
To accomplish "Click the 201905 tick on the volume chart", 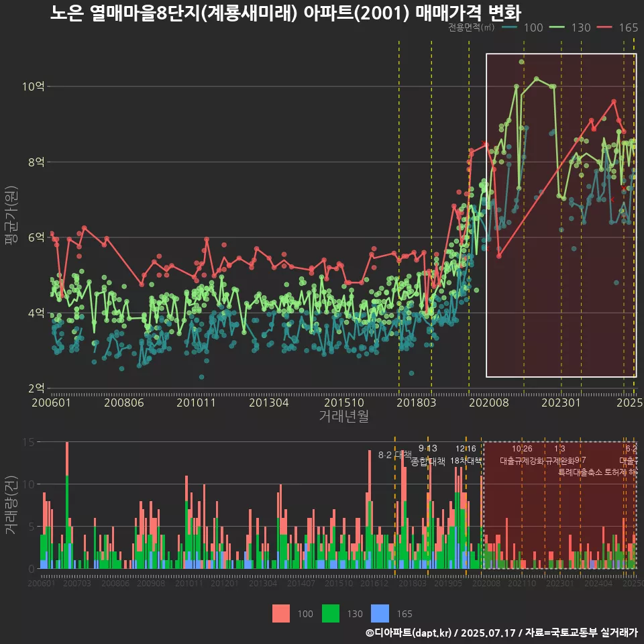I will tap(448, 583).
